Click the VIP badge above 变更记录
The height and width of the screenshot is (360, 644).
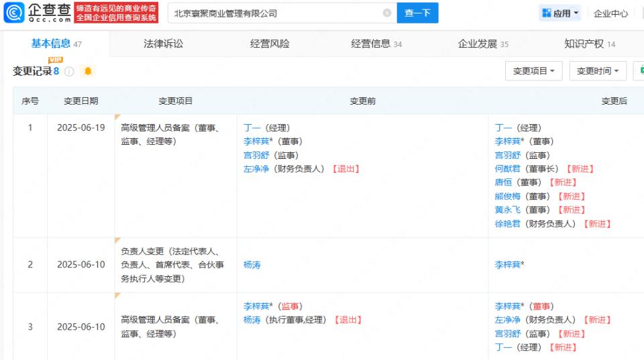(55, 60)
